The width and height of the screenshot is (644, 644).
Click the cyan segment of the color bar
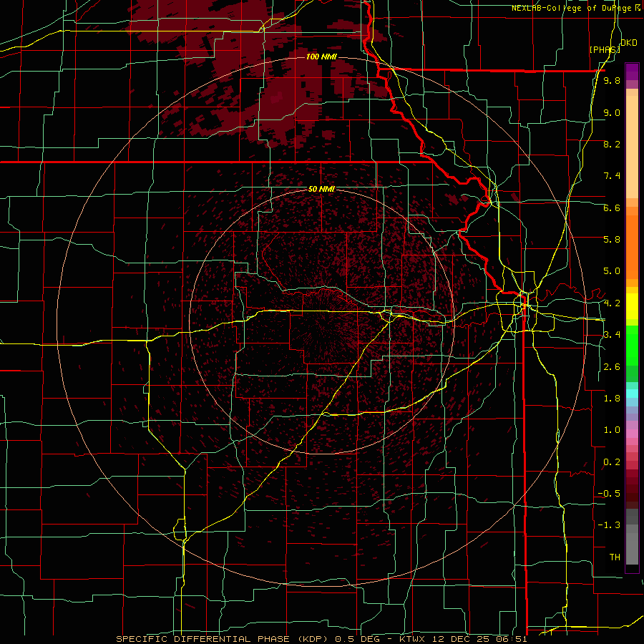pyautogui.click(x=632, y=394)
